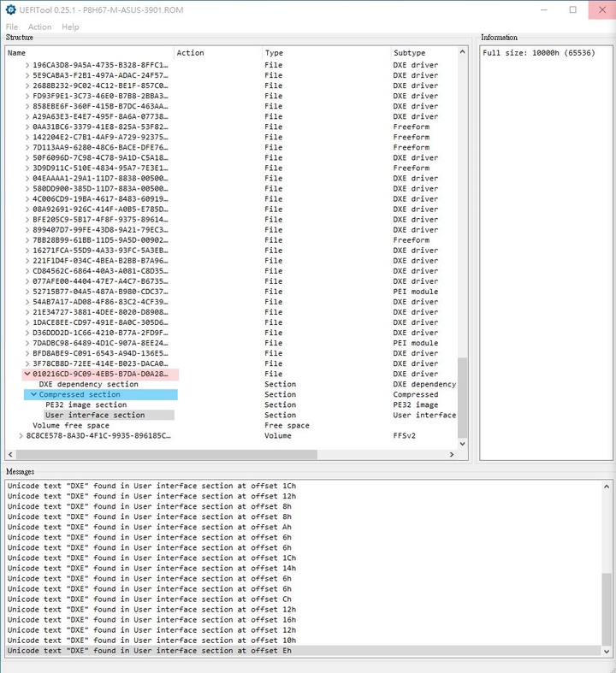Click the Name column header
This screenshot has height=673, width=616.
point(89,53)
